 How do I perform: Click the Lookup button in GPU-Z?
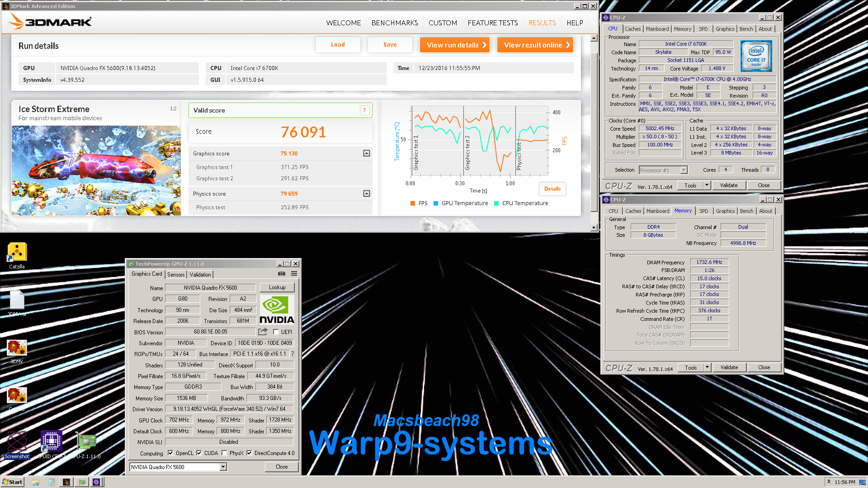pyautogui.click(x=277, y=287)
